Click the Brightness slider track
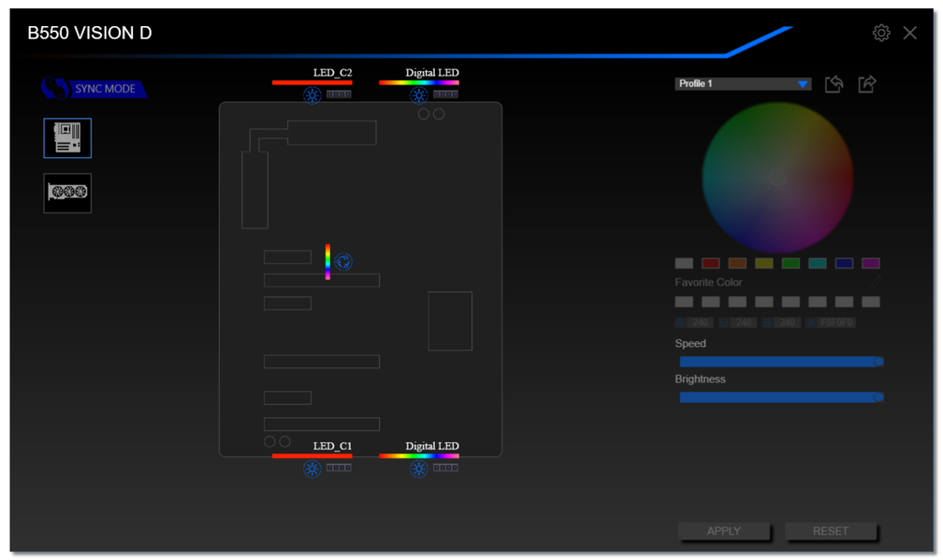Image resolution: width=943 pixels, height=560 pixels. [x=780, y=397]
